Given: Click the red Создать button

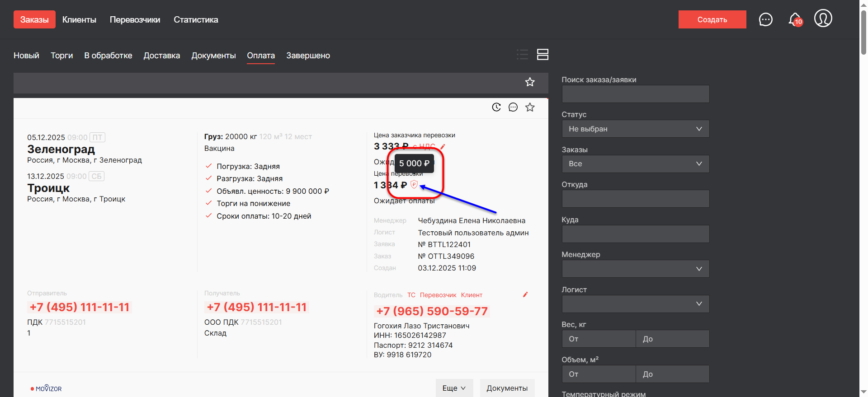Looking at the screenshot, I should [x=712, y=19].
